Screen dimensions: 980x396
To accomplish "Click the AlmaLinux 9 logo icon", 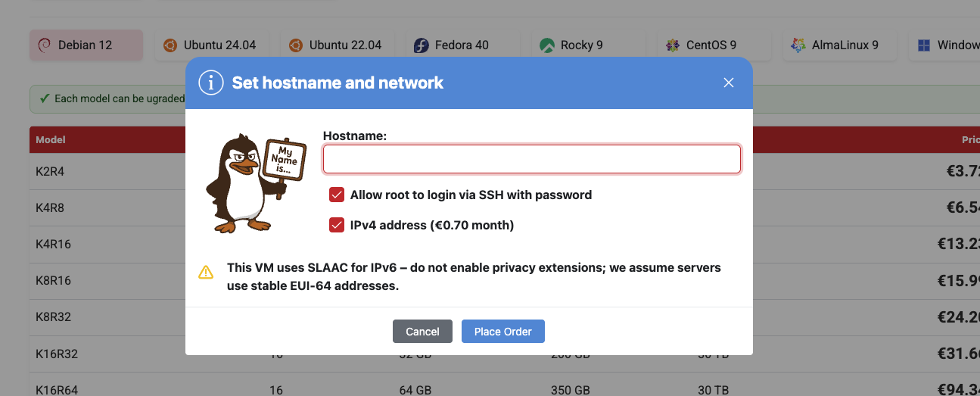I will [x=798, y=45].
